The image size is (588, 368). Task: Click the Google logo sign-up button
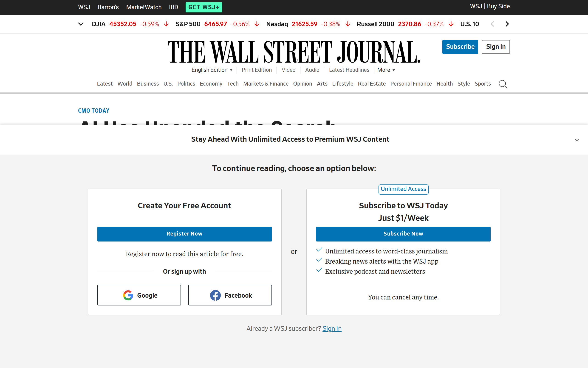[139, 295]
